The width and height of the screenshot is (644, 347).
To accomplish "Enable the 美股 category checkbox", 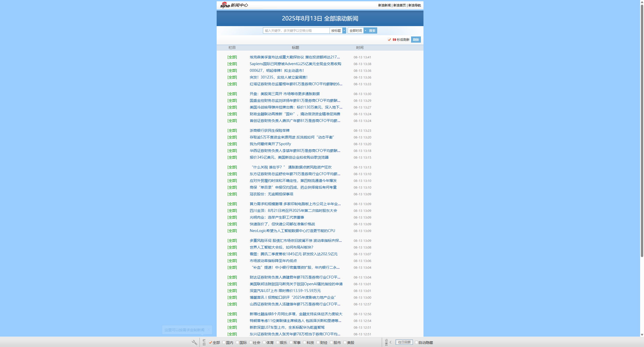I will tap(345, 342).
